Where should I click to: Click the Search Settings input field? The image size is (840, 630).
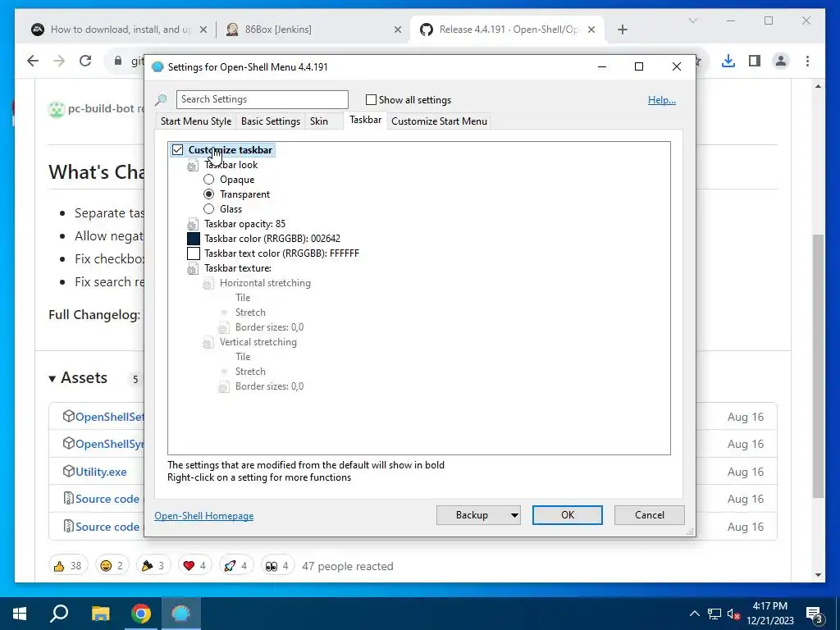point(262,99)
